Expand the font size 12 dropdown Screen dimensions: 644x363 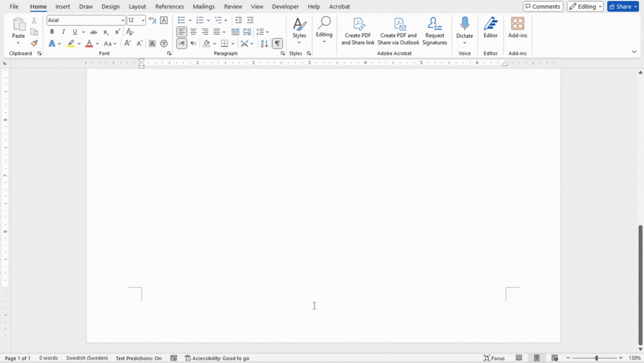[143, 20]
